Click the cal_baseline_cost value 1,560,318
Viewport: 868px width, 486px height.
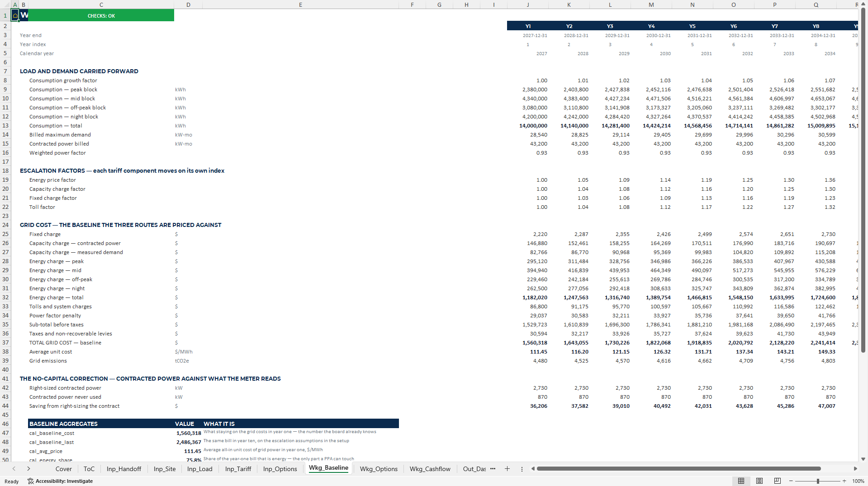click(x=189, y=433)
